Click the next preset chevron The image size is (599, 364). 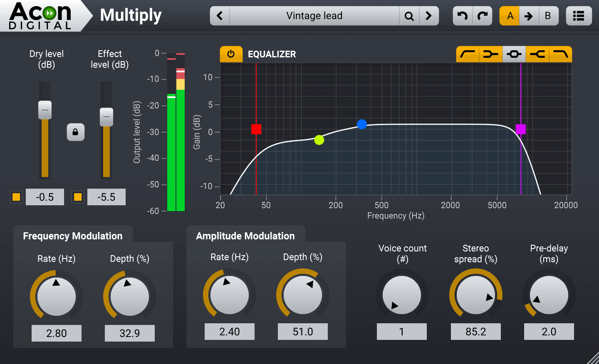point(429,15)
